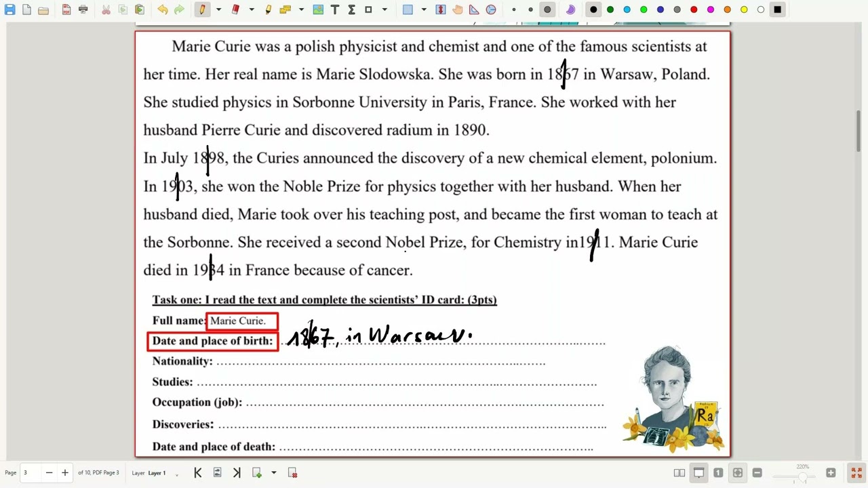Select the rectangular region selection tool

click(x=408, y=9)
